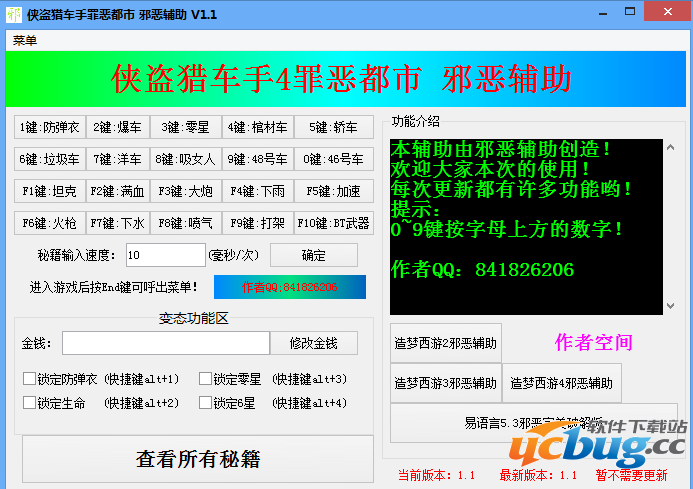Spawn the 6键:垃圾车 vehicle button
Viewport: 693px width, 489px height.
point(50,159)
